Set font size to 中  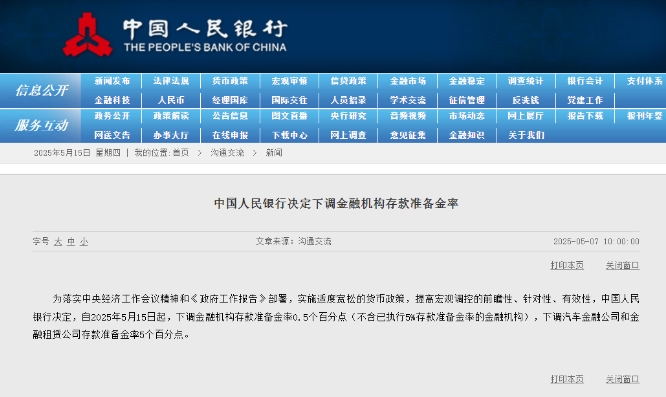click(x=71, y=242)
